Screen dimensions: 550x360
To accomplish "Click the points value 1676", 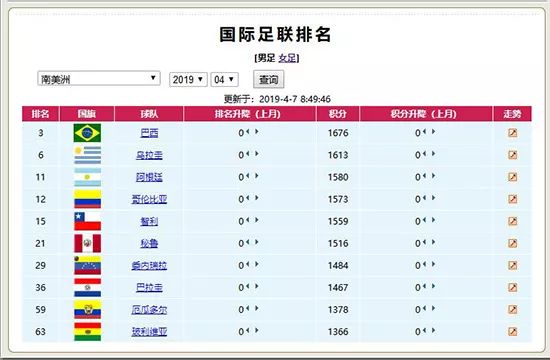I will tap(338, 133).
